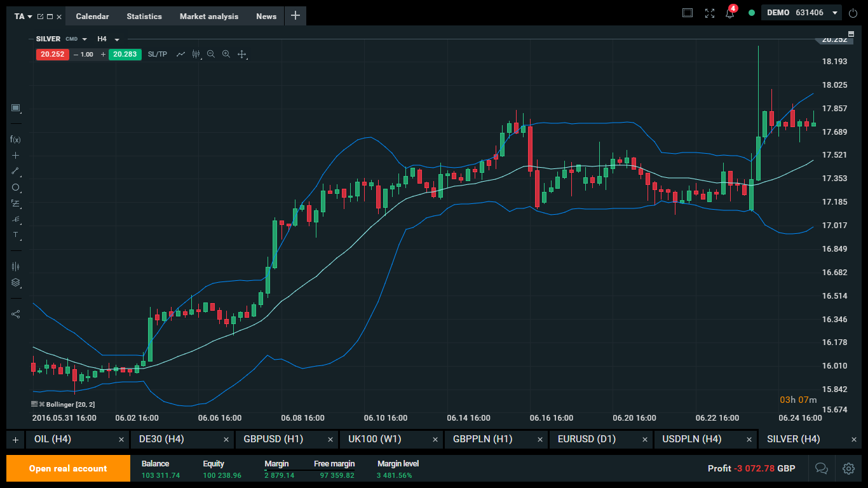Increase volume with the plus stepper
868x488 pixels.
point(103,55)
